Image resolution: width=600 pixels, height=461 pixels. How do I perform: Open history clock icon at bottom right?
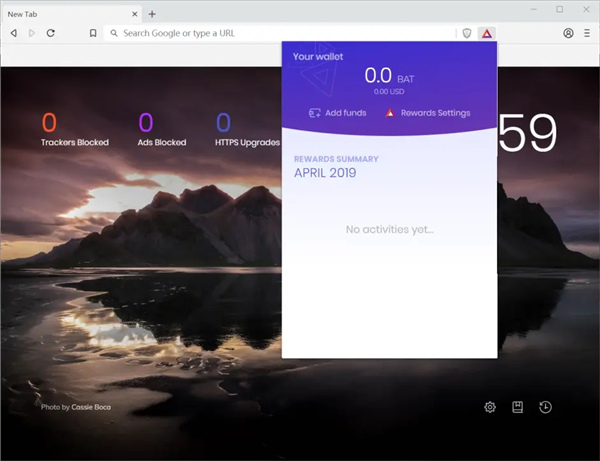tap(545, 407)
